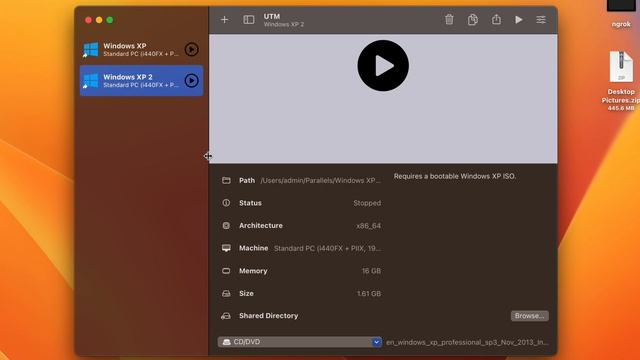Click the en_windows_xp_professional ISO filename
The image size is (640, 360).
coord(467,342)
